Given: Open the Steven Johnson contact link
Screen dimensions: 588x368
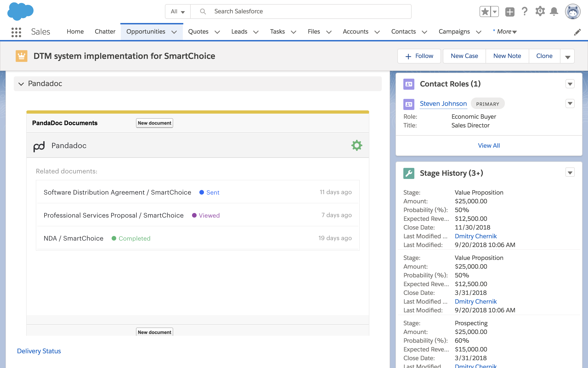Looking at the screenshot, I should coord(443,104).
